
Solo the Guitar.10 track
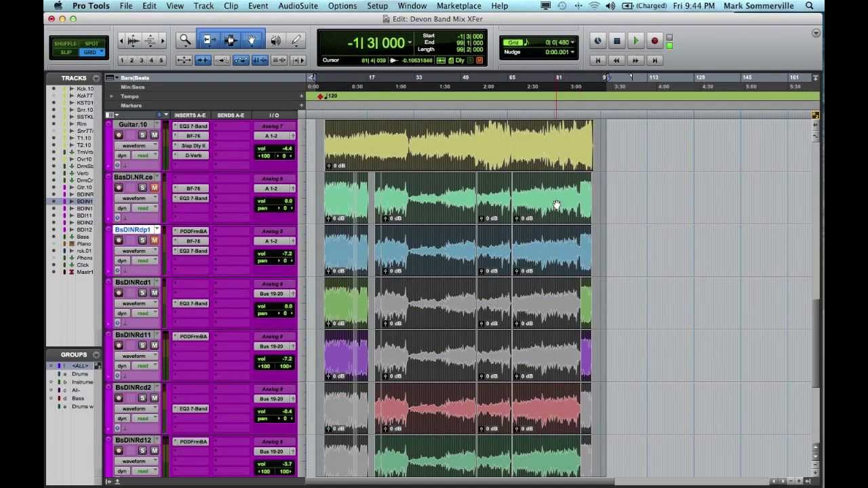pyautogui.click(x=142, y=136)
